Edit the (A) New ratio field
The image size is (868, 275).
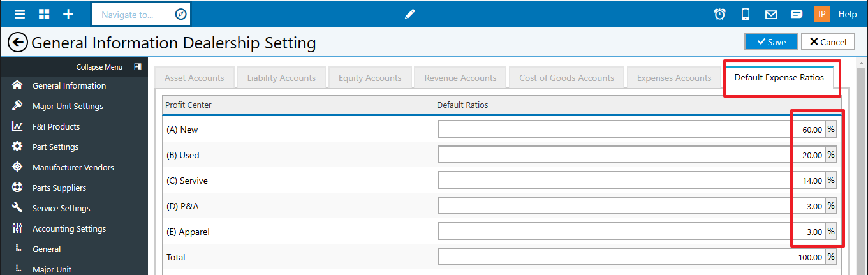tap(632, 130)
